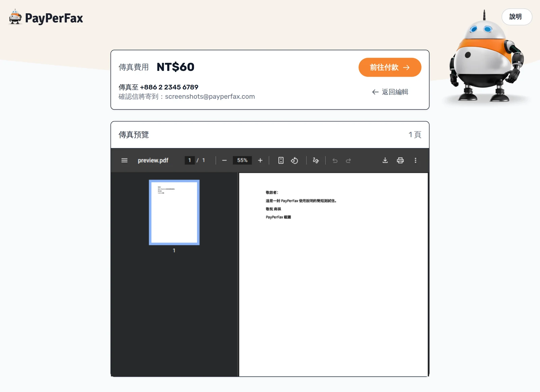Click the 55% zoom level field
Viewport: 540px width, 392px height.
[242, 160]
